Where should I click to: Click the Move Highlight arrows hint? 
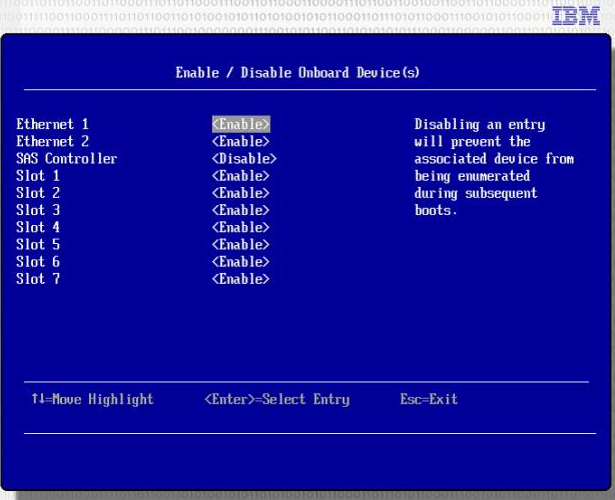(92, 399)
